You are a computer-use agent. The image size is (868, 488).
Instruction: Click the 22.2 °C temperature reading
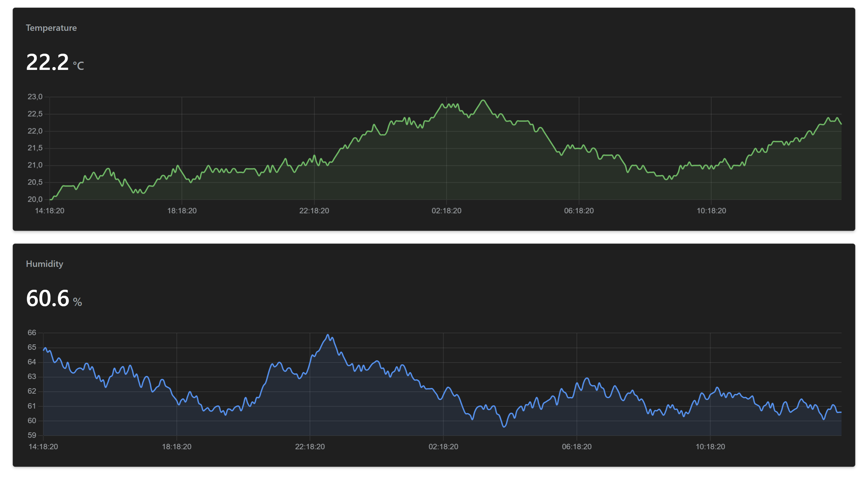coord(55,63)
